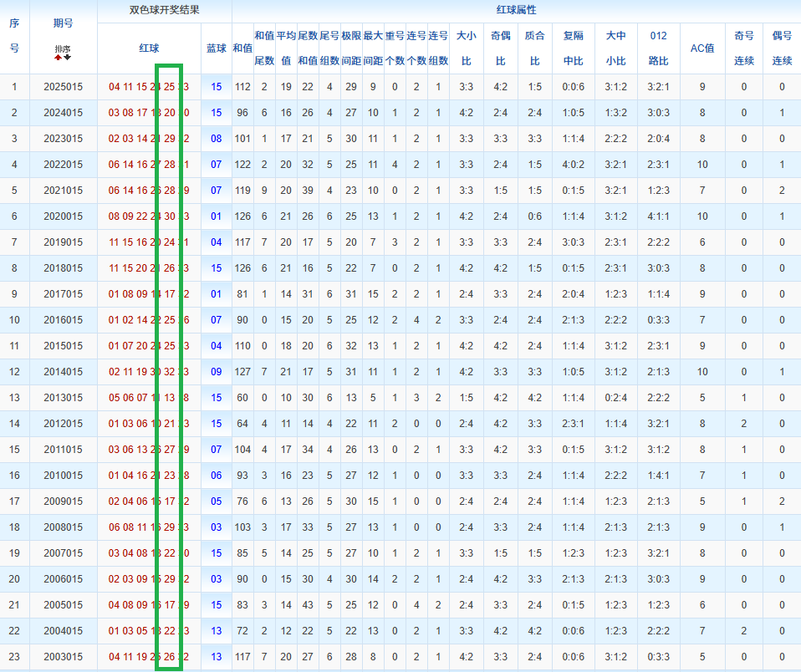
Task: Select issue number 2025015
Action: (x=63, y=87)
